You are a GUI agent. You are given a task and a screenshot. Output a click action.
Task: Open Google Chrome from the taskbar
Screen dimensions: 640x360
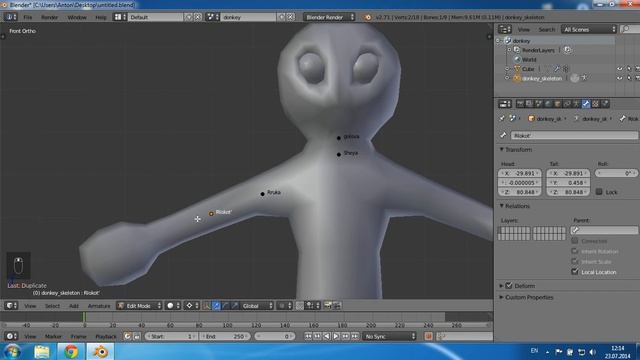71,351
